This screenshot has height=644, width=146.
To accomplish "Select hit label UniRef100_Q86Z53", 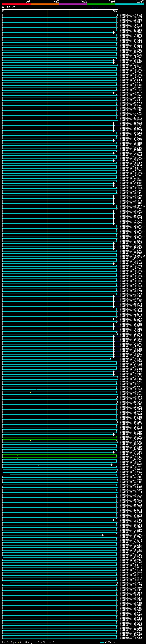I will point(131,620).
